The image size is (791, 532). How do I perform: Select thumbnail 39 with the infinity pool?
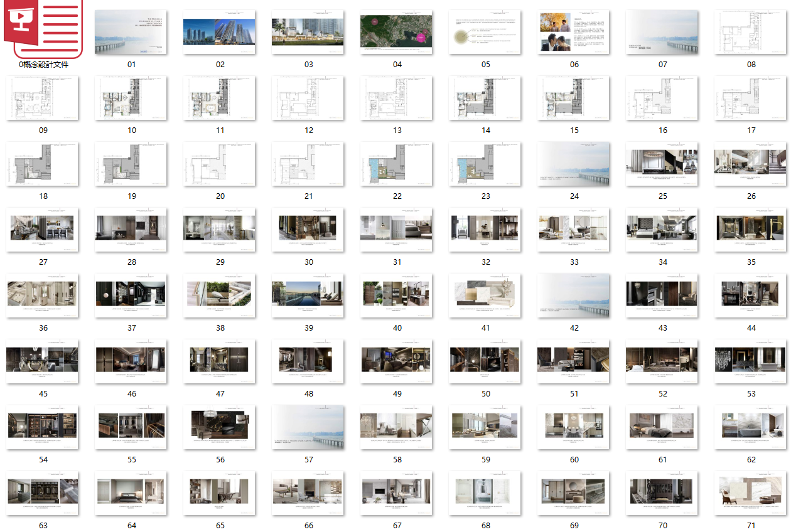point(308,295)
